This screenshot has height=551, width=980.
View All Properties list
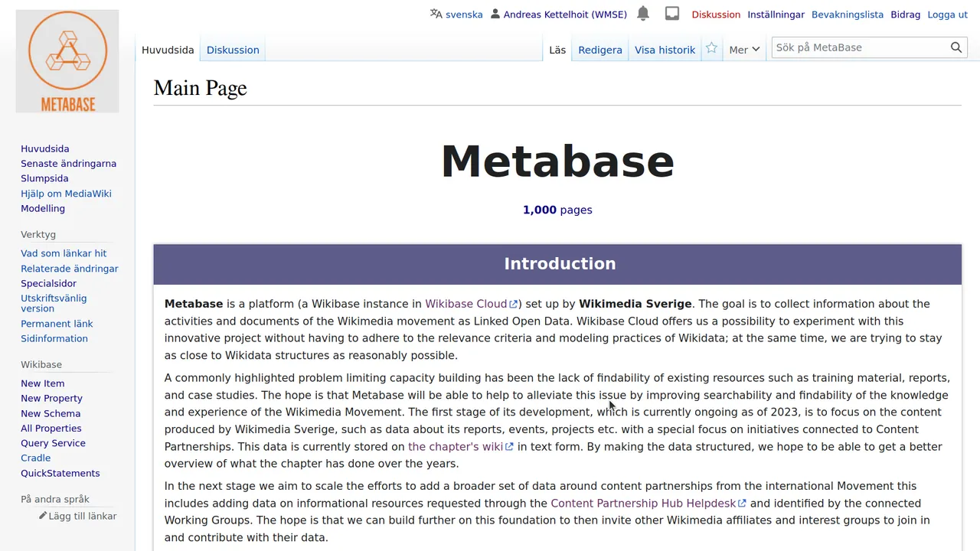click(51, 429)
